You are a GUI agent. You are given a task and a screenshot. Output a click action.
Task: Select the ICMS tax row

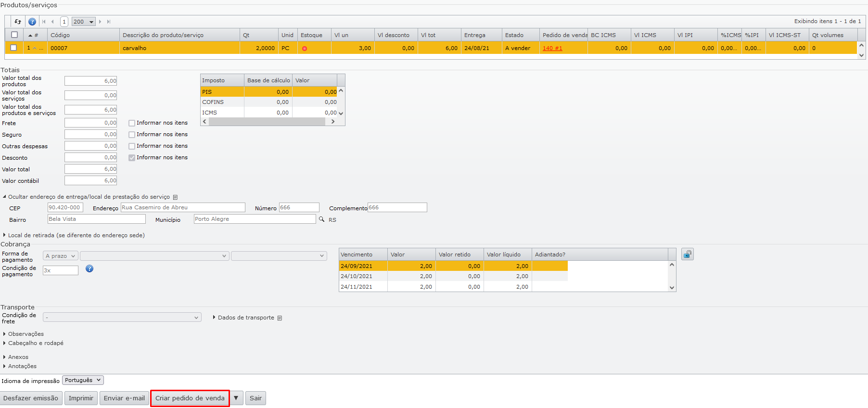[269, 113]
